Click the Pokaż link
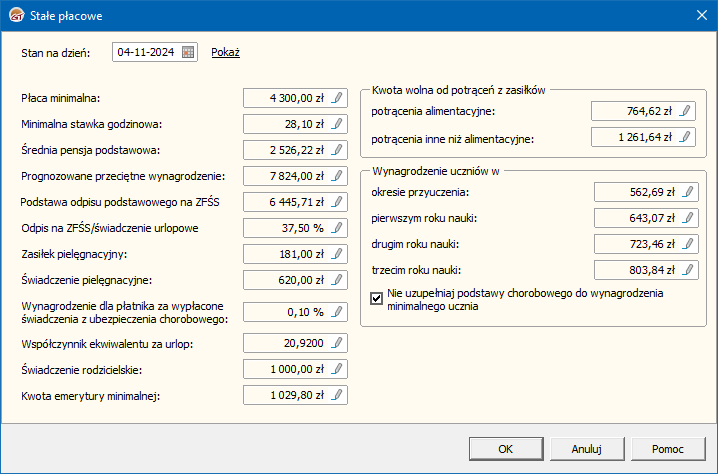 point(225,52)
